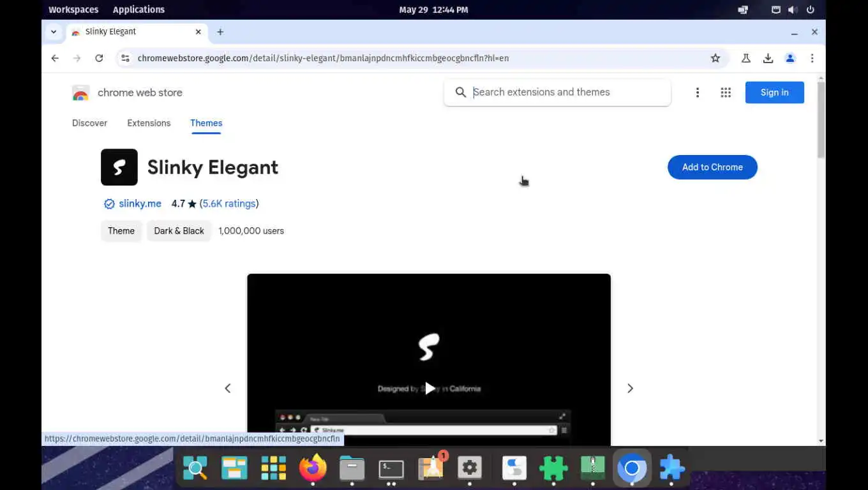
Task: Select the Themes tab
Action: (206, 123)
